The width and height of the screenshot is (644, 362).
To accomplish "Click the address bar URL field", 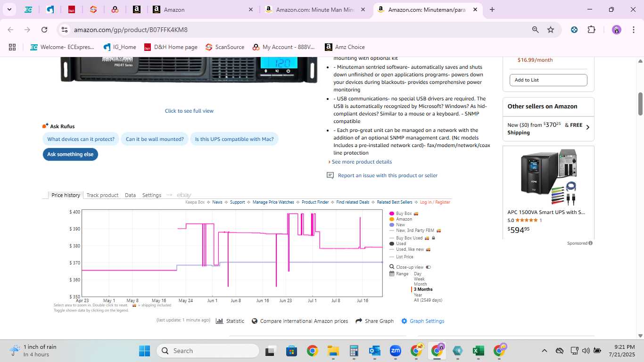I will 297,30.
